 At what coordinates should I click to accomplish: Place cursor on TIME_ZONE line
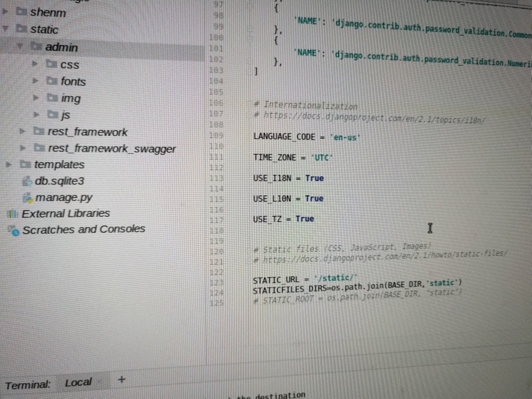[293, 157]
